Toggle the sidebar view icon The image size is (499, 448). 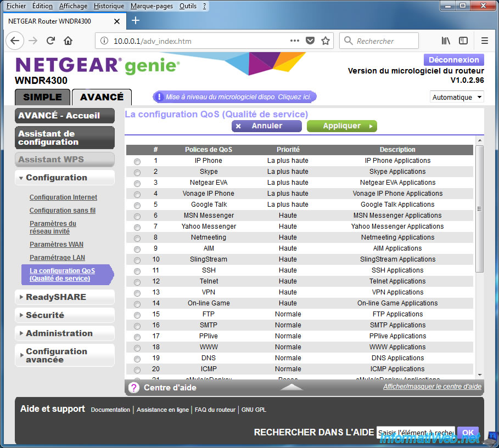pos(463,41)
